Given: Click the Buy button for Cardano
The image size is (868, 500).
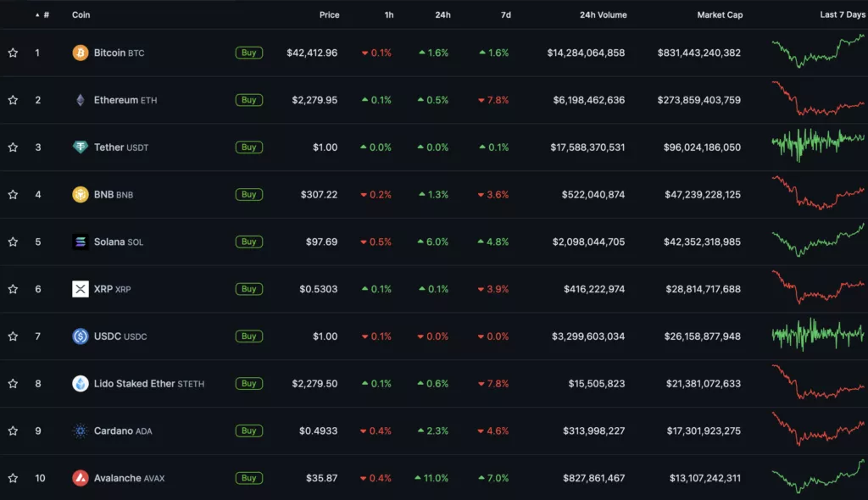Looking at the screenshot, I should (x=249, y=431).
